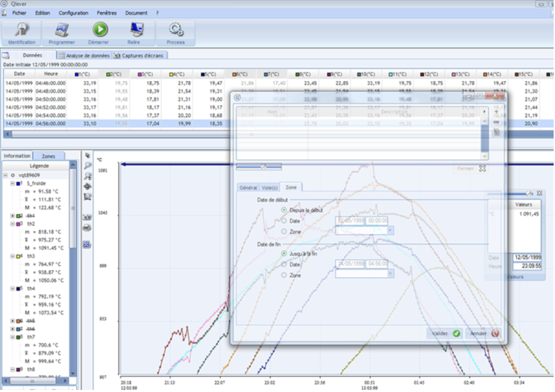Start recording with the Démarrer button
Screen dimensions: 555x392
click(99, 33)
